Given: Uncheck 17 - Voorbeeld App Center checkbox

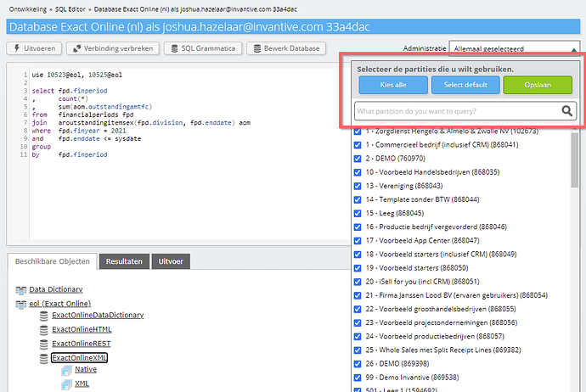Looking at the screenshot, I should click(358, 241).
